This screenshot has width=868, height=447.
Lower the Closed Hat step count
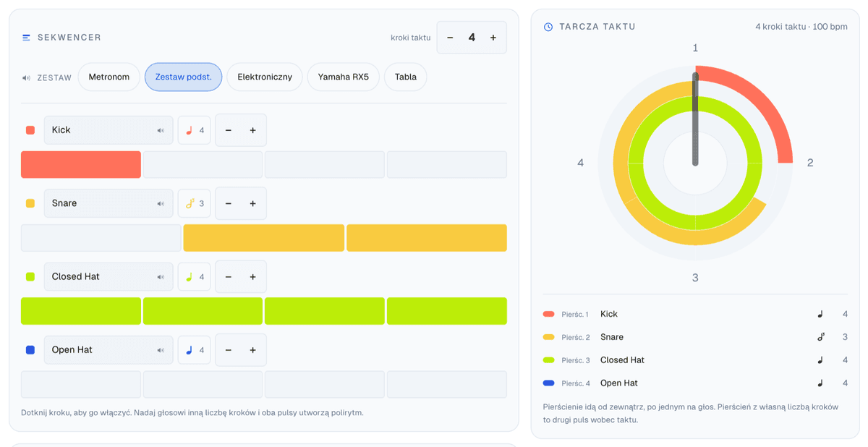pos(229,276)
